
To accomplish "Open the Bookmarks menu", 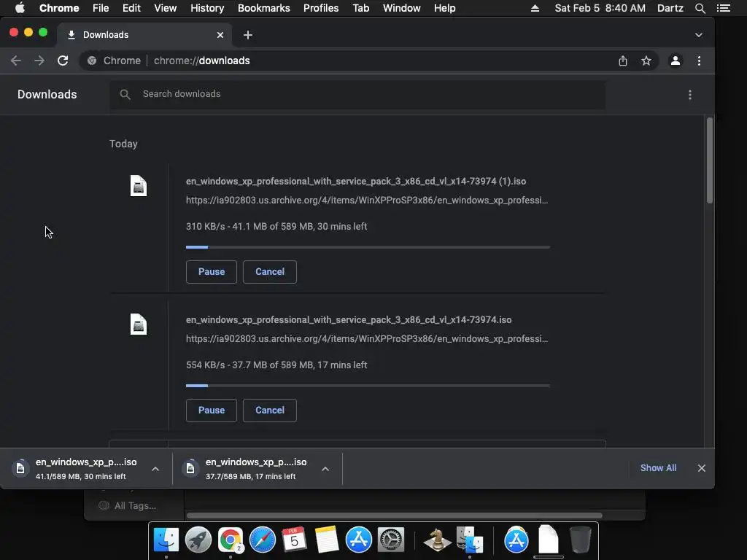I will [x=264, y=8].
